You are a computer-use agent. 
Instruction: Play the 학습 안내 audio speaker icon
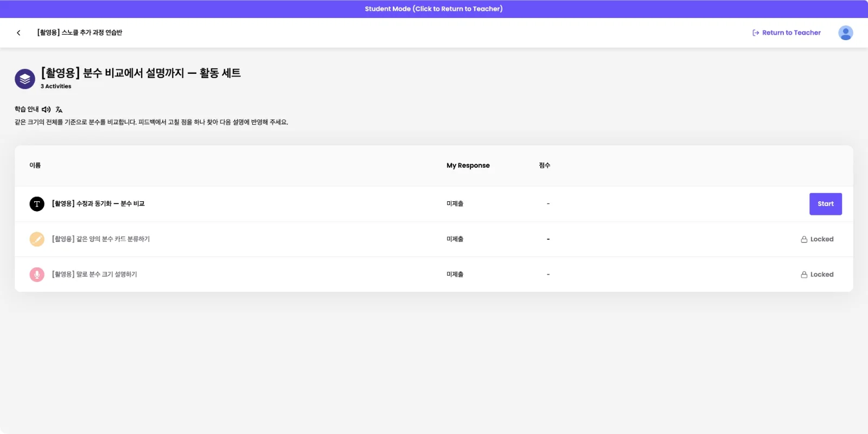point(46,110)
